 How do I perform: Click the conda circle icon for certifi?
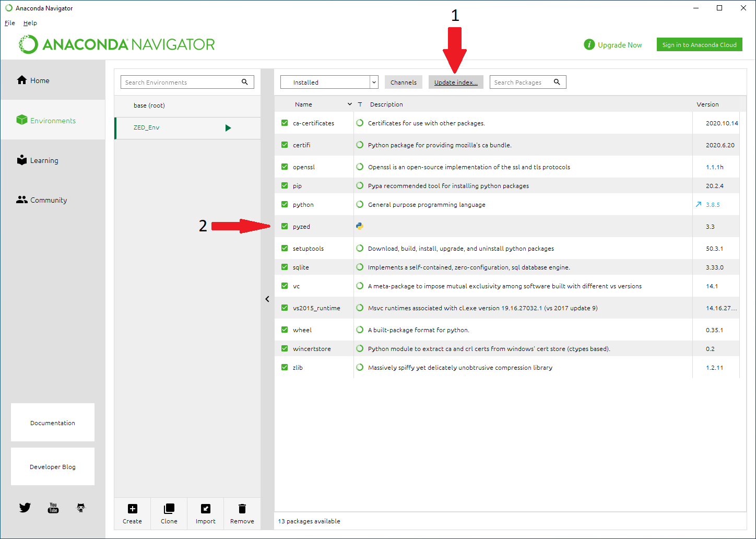click(x=360, y=145)
